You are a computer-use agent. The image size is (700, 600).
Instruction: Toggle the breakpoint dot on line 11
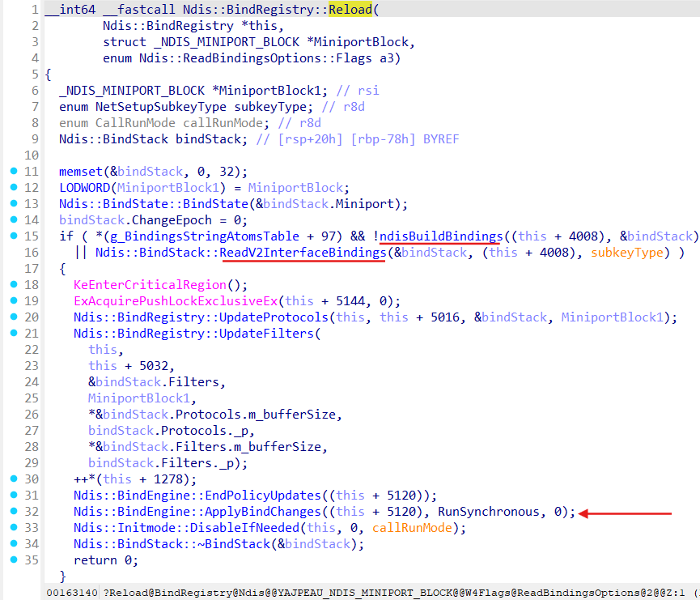(14, 172)
